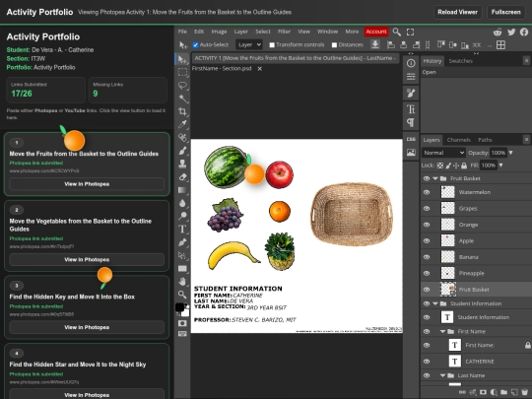
Task: Switch to the Channels tab
Action: [x=458, y=140]
